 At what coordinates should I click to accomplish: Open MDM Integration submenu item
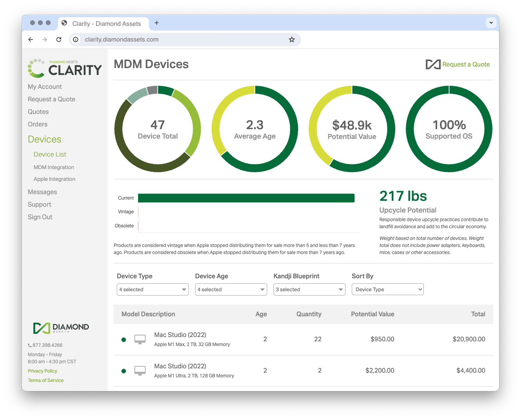point(54,168)
